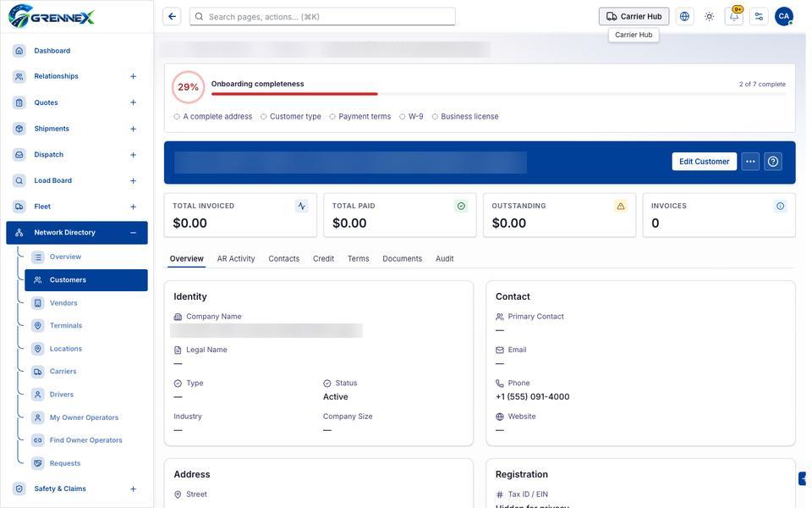The width and height of the screenshot is (812, 508).
Task: Expand the Dispatch menu
Action: (133, 155)
